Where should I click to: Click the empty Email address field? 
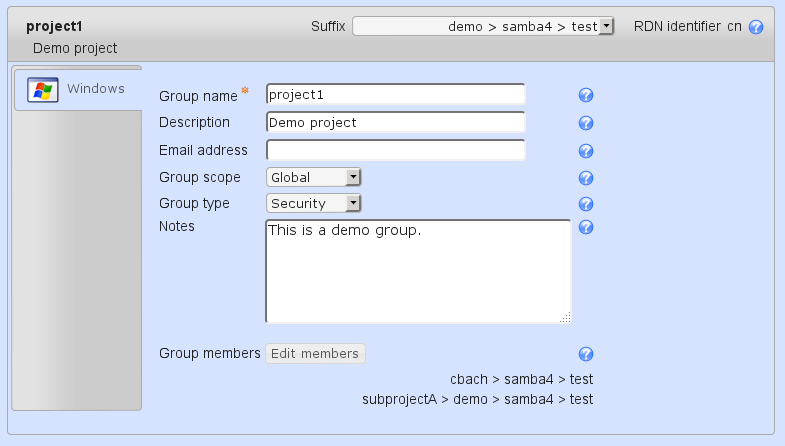[395, 151]
